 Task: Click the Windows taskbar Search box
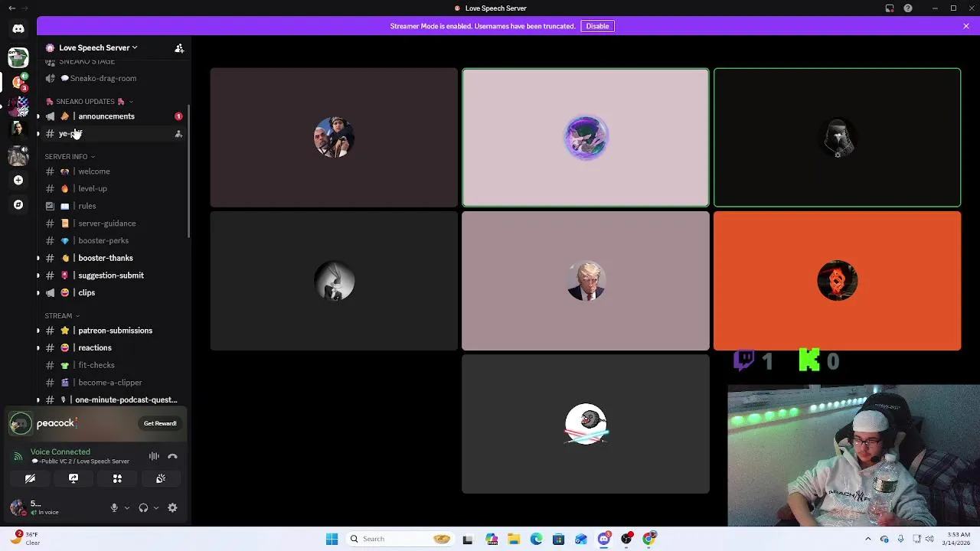point(399,539)
